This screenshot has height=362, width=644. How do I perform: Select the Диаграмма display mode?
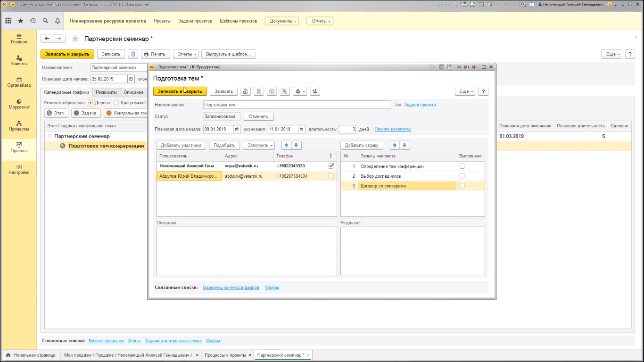116,103
